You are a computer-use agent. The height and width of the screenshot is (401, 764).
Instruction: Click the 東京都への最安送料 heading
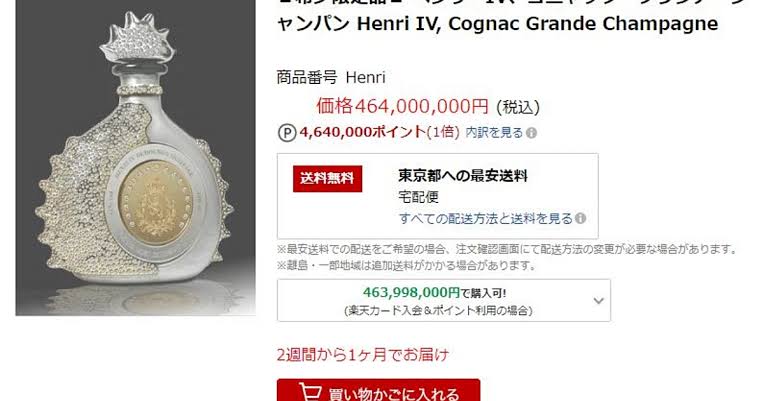pos(463,175)
